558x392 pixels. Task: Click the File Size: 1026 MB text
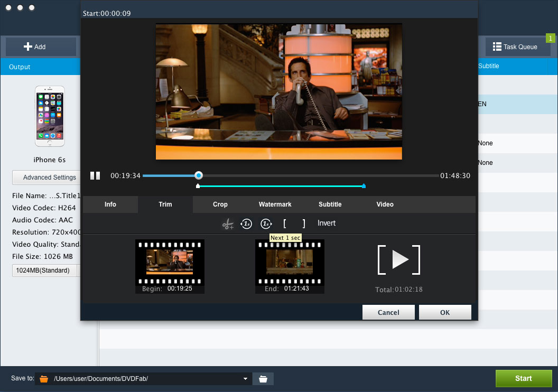coord(42,256)
